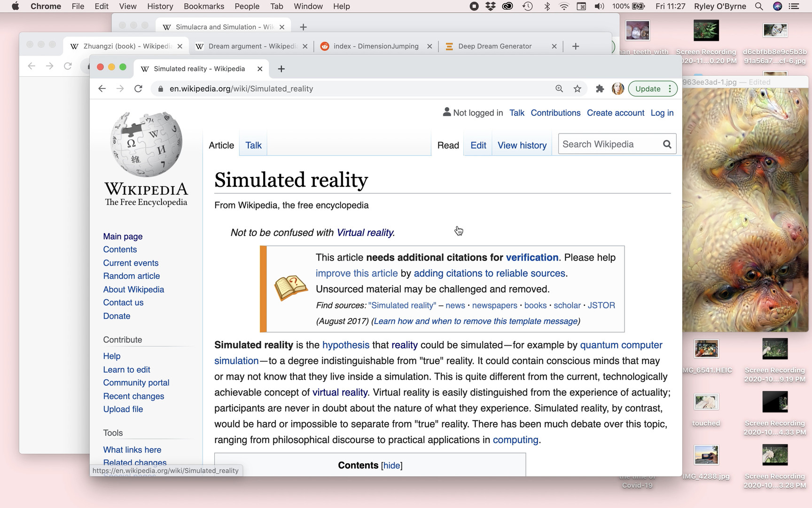Image resolution: width=812 pixels, height=508 pixels.
Task: Click the Wikipedia search magnifier icon
Action: click(667, 144)
